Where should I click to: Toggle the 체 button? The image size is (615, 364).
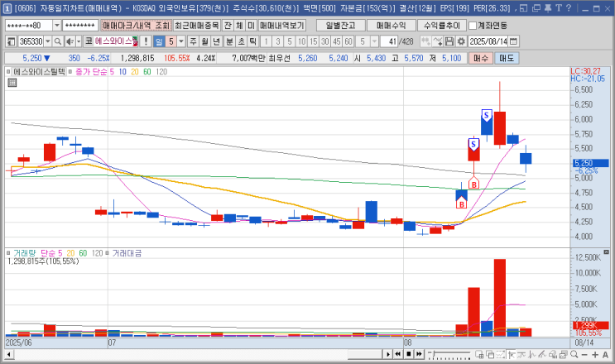(240, 26)
